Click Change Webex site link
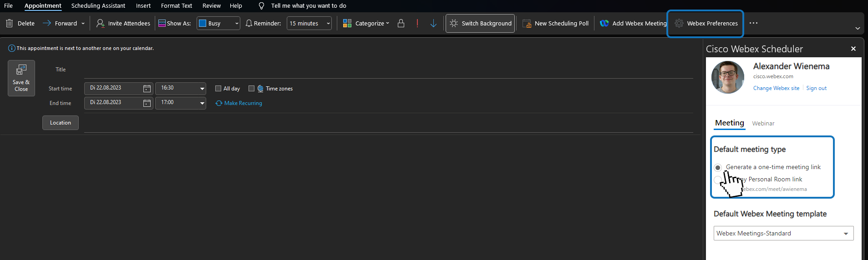The height and width of the screenshot is (260, 868). (x=776, y=88)
